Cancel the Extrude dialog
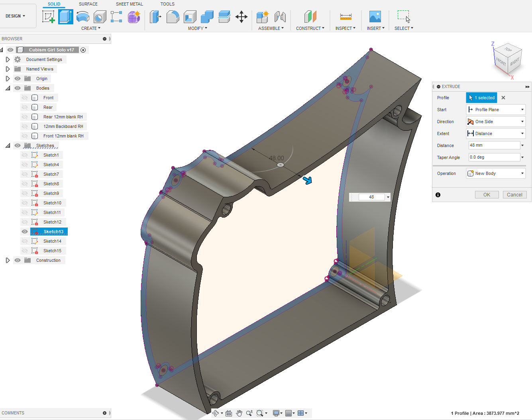The height and width of the screenshot is (420, 532). tap(514, 195)
